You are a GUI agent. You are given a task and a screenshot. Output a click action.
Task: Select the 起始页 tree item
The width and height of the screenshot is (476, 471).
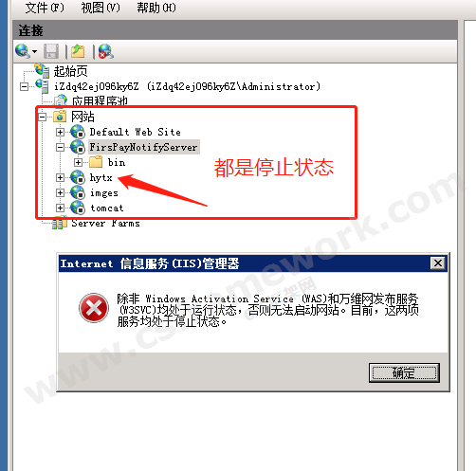pos(70,71)
